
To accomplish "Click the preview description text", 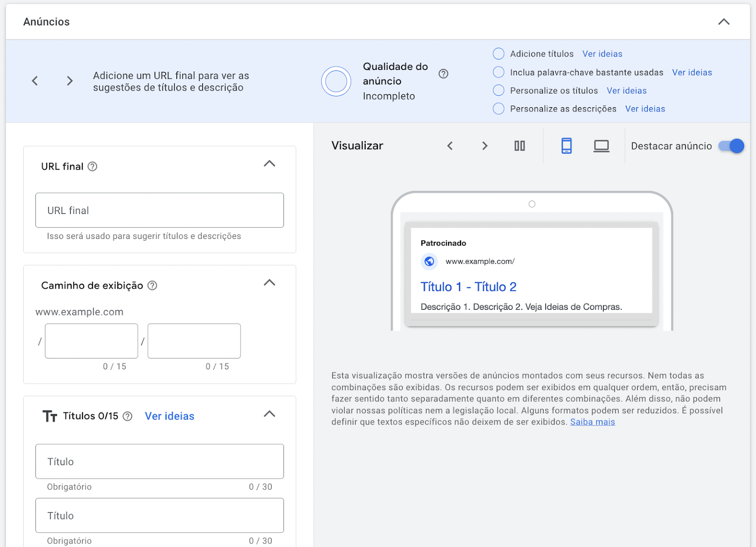I will pos(521,307).
